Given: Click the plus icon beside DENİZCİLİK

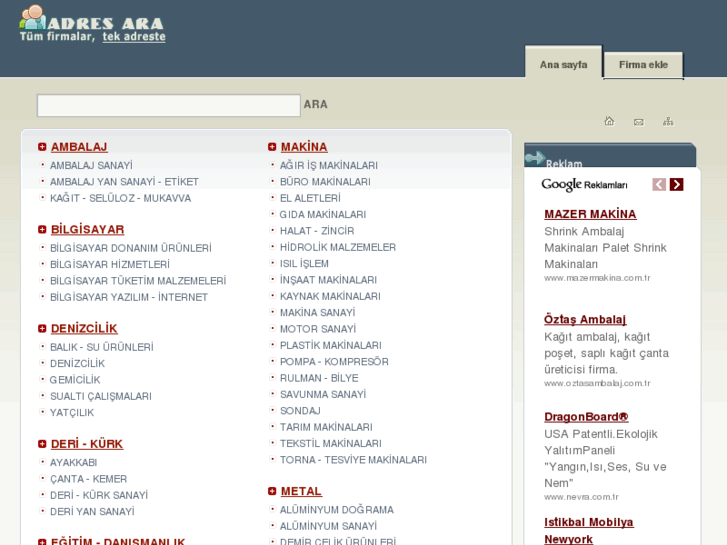Looking at the screenshot, I should (x=42, y=328).
